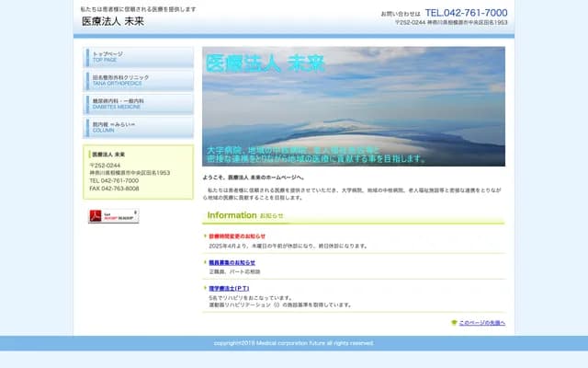The height and width of the screenshot is (368, 588).
Task: Click the arrow bullet beside 職員募集のお知らせ
Action: (206, 262)
